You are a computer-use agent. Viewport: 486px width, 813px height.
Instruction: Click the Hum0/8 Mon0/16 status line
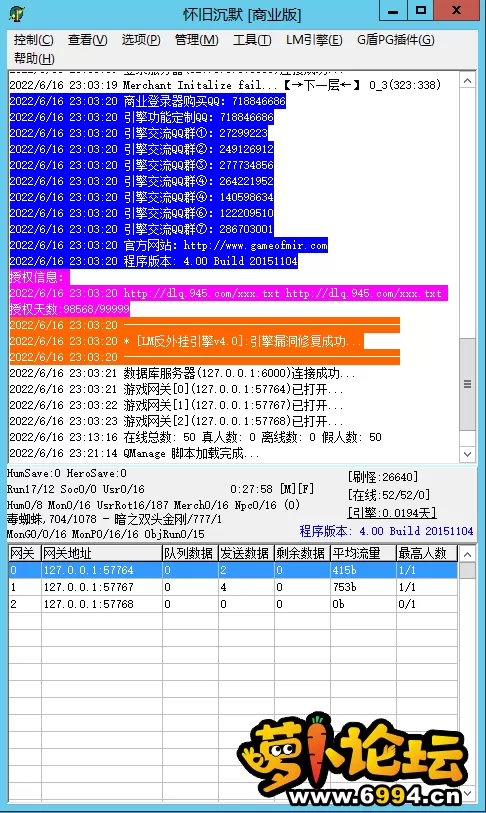[153, 504]
